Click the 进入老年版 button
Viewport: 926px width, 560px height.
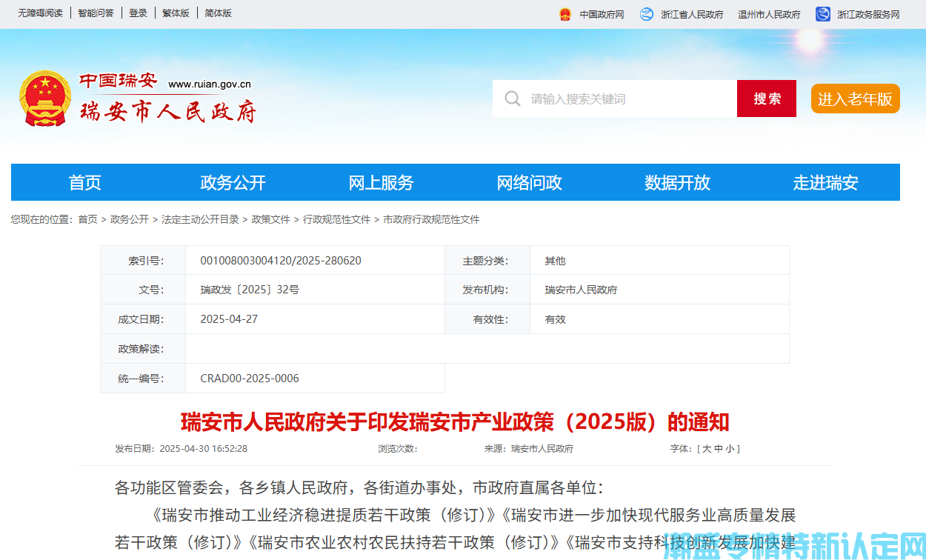pyautogui.click(x=855, y=99)
